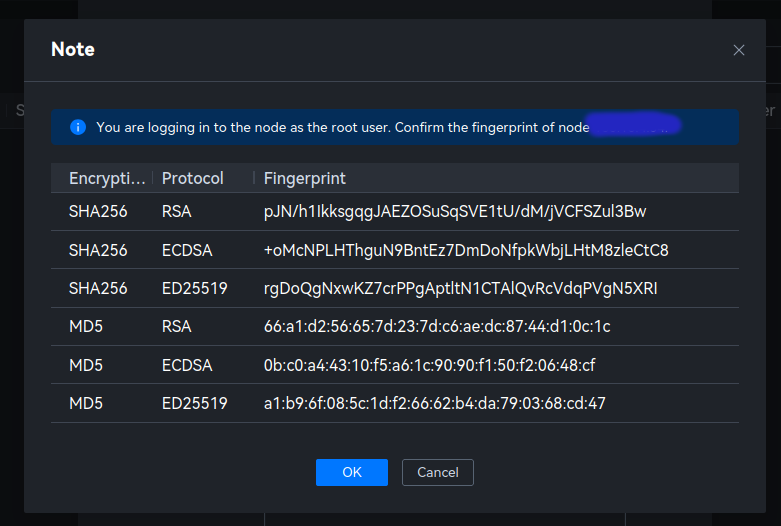781x526 pixels.
Task: Click the ED25519 protocol cell in MD5 row
Action: (195, 404)
